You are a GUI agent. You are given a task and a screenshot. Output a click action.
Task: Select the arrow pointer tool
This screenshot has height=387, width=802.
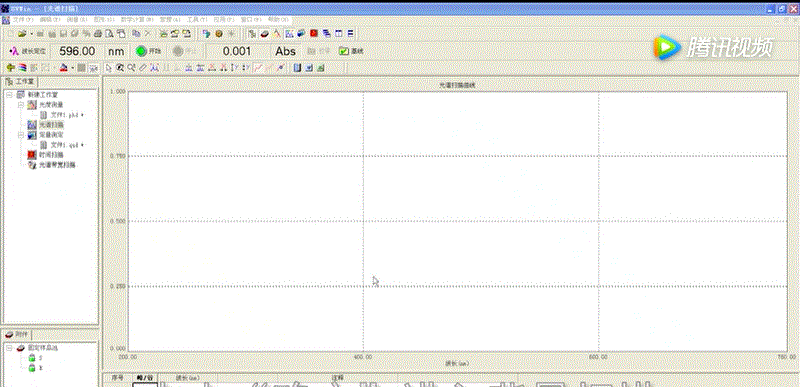coord(108,67)
